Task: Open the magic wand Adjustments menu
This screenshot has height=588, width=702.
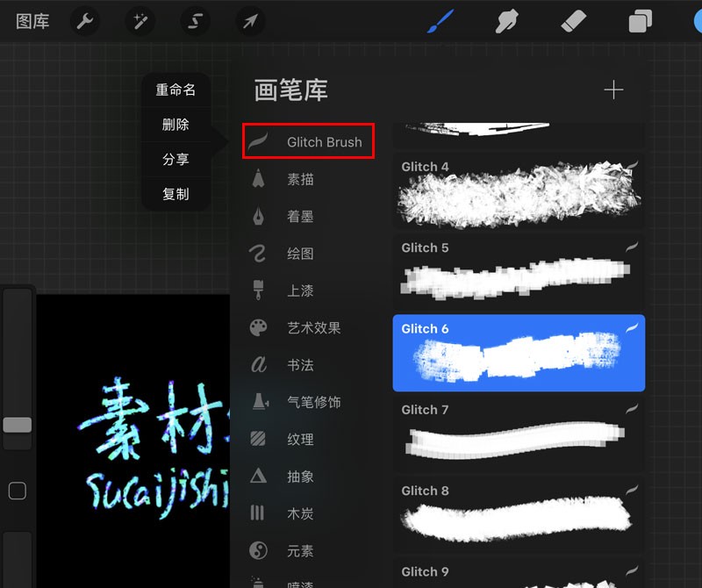Action: point(140,21)
